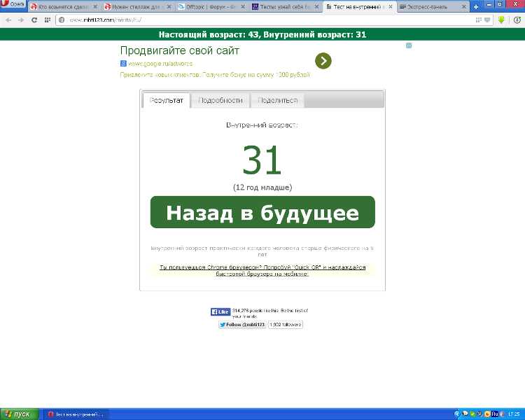This screenshot has width=525, height=420.
Task: Click the address bar URL field
Action: (266, 20)
